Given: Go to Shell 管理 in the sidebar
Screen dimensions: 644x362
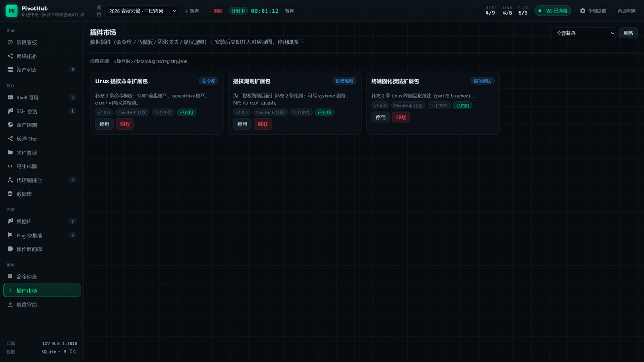Looking at the screenshot, I should pos(42,97).
